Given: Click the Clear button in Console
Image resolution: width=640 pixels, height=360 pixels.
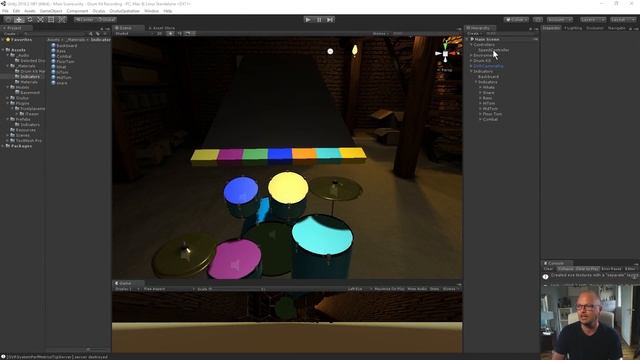Looking at the screenshot, I should (549, 269).
